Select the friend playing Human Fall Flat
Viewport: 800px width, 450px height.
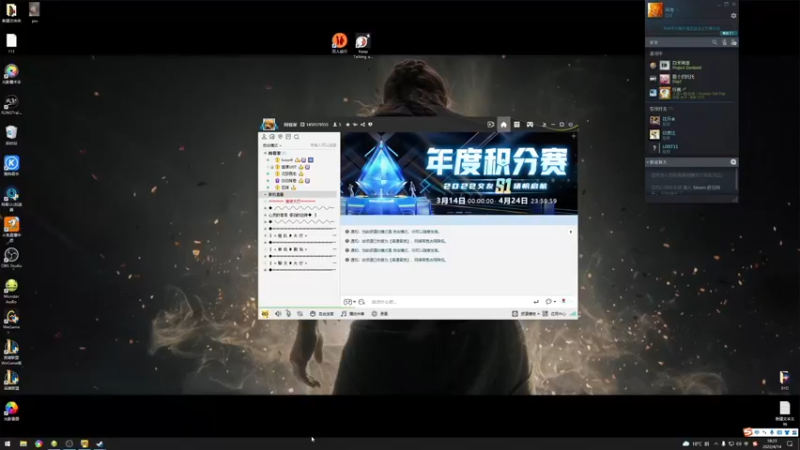click(691, 92)
